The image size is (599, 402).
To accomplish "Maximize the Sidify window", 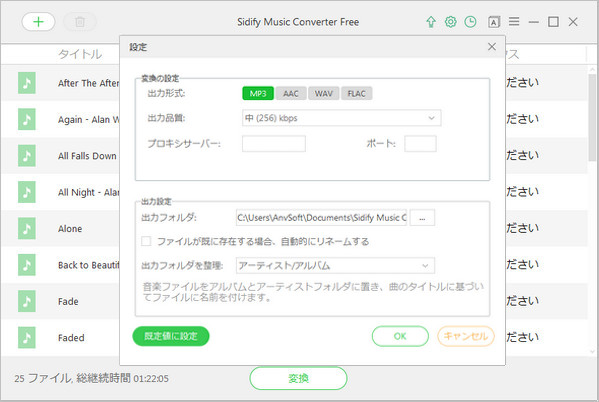I will 553,22.
